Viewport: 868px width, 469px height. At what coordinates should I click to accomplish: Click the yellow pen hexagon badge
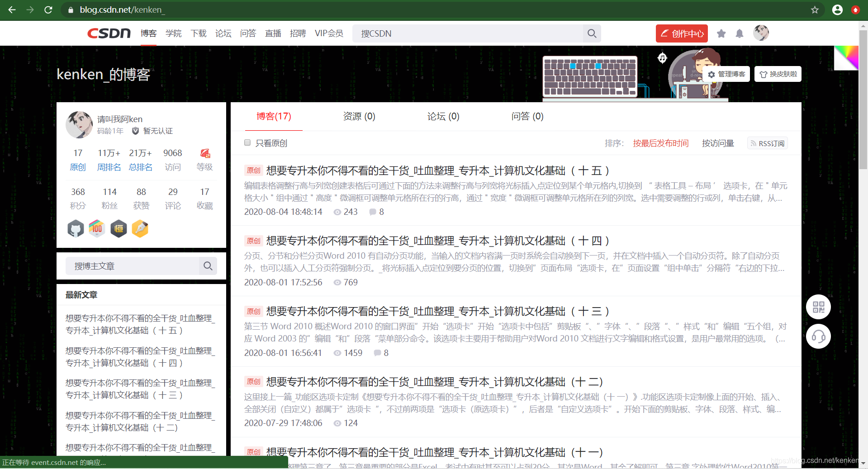(140, 229)
